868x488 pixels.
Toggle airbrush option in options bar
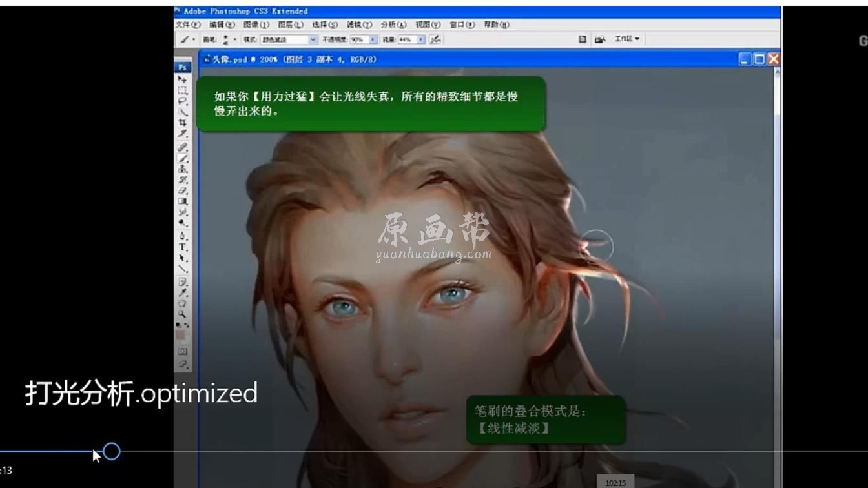[435, 39]
